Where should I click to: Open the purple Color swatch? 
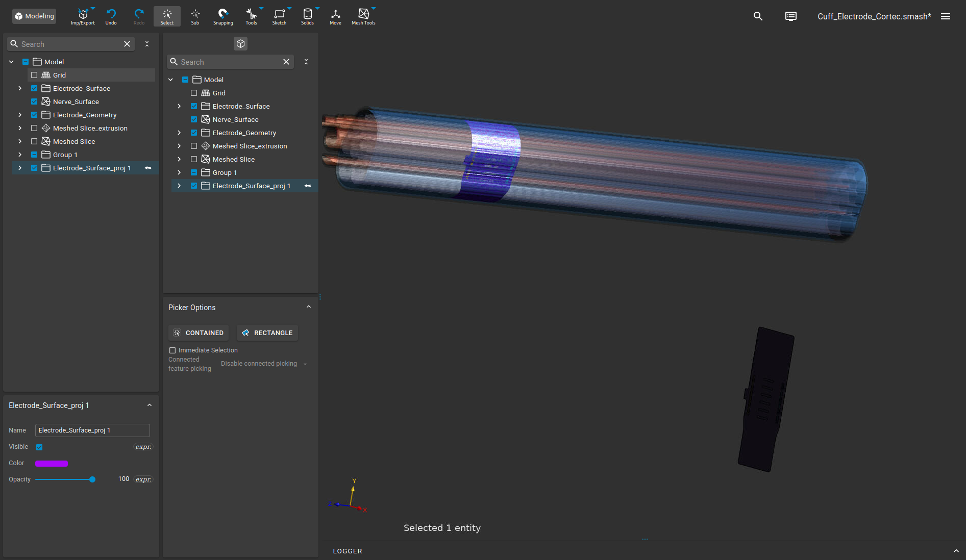pos(52,463)
